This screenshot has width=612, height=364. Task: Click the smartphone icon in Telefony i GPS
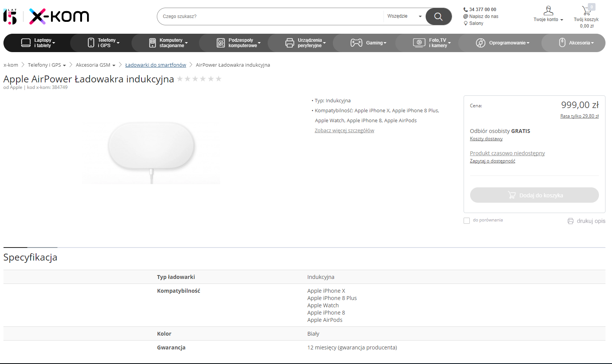[91, 43]
